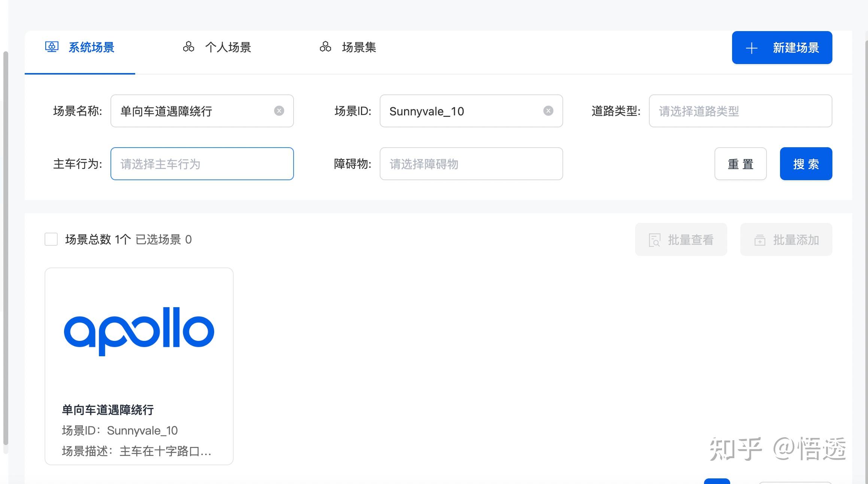
Task: Click the 批量查看 document search icon
Action: coord(654,240)
